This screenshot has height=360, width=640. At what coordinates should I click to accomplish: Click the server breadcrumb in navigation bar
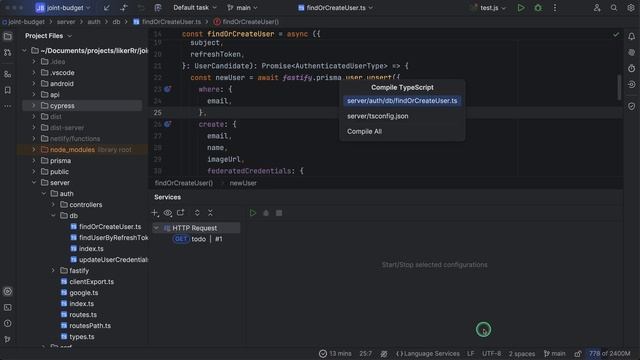(x=66, y=22)
